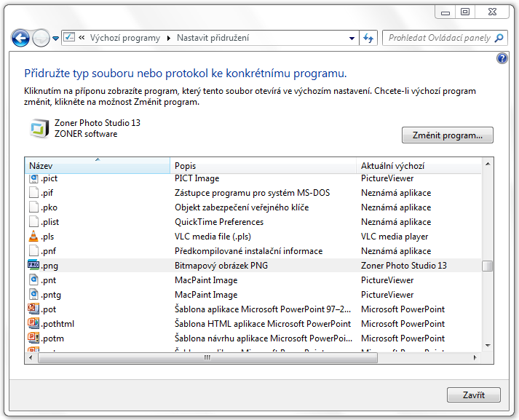The image size is (519, 420).
Task: Click the horizontal scrollbar thumb
Action: [207, 358]
